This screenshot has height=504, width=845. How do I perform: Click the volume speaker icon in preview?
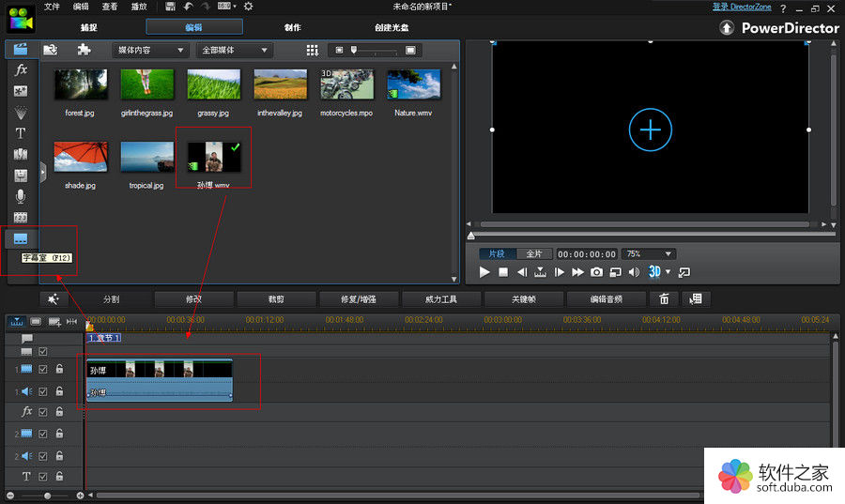pyautogui.click(x=634, y=272)
